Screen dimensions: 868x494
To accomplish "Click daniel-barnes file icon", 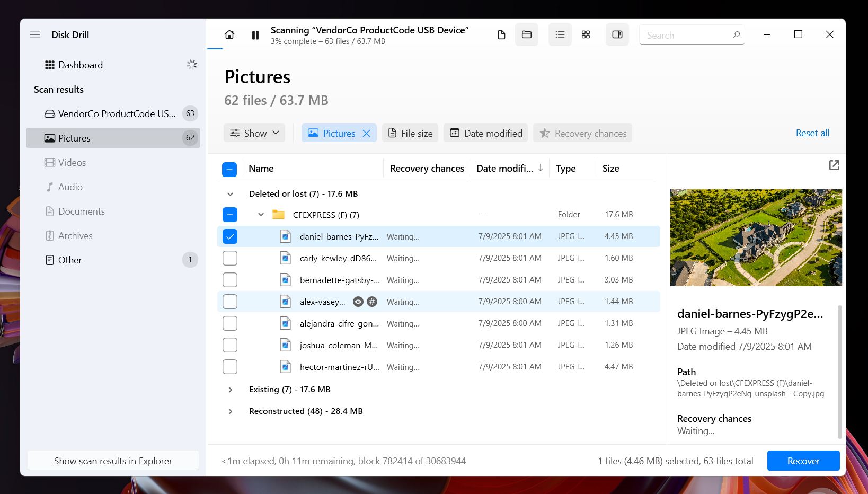I will pos(285,236).
